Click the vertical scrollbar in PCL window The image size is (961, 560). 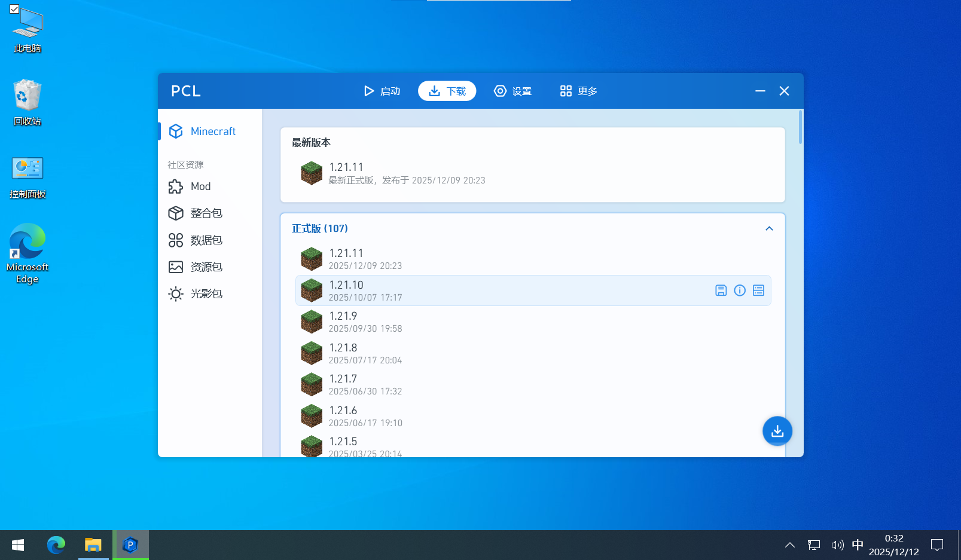pos(800,127)
